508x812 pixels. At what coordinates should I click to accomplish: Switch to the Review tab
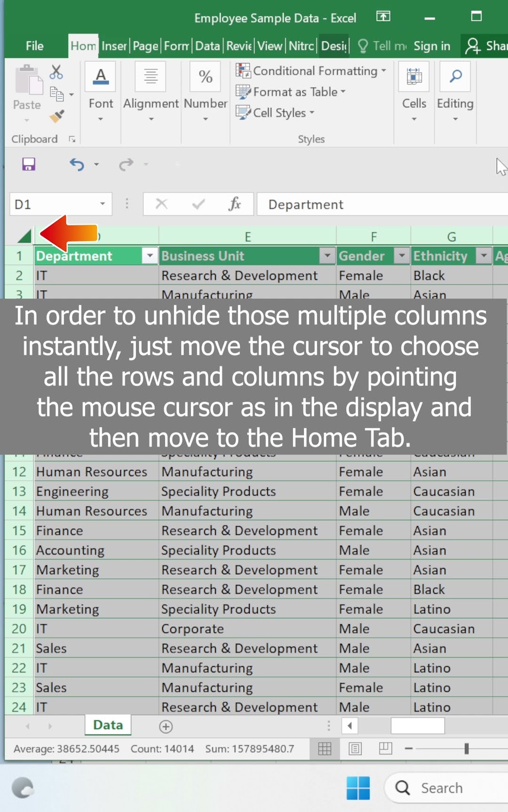pyautogui.click(x=239, y=46)
